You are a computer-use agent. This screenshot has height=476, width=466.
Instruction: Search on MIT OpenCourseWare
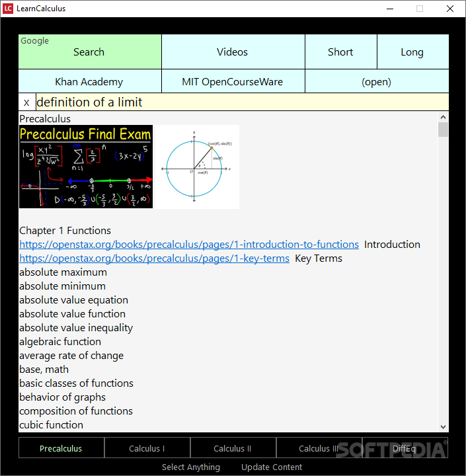click(x=233, y=81)
